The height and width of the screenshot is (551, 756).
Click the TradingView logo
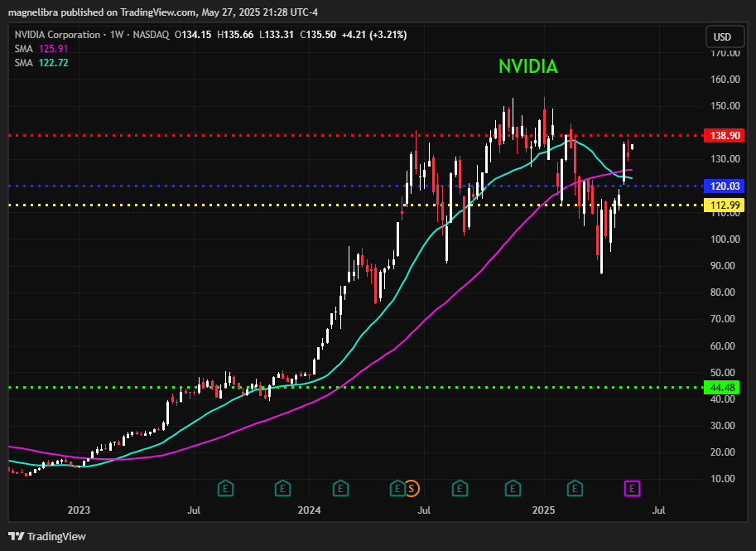[x=47, y=537]
